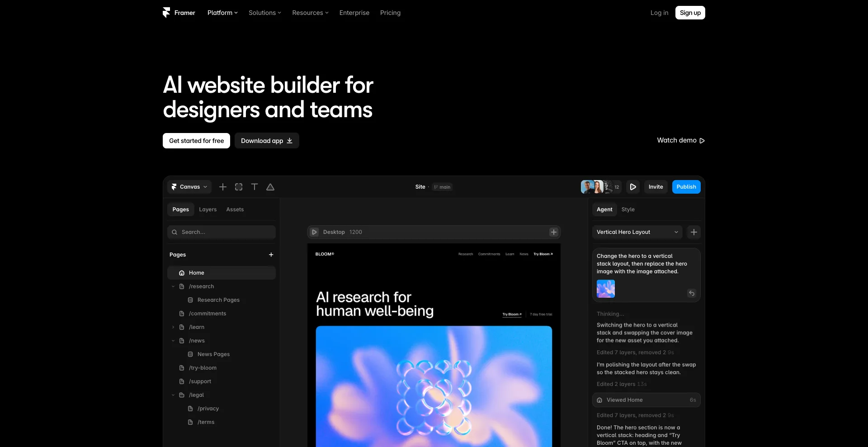The image size is (868, 447).
Task: Add breakpoint with plus icon on Desktop bar
Action: tap(553, 232)
